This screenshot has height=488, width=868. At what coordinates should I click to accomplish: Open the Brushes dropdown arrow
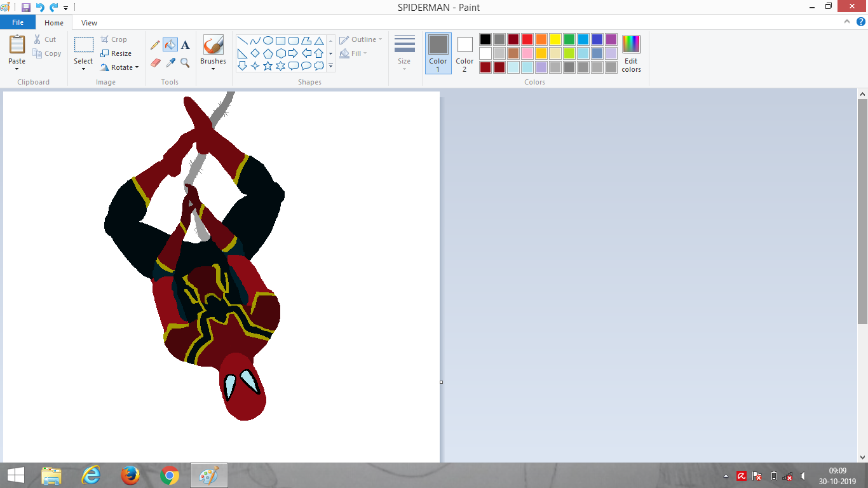coord(213,69)
